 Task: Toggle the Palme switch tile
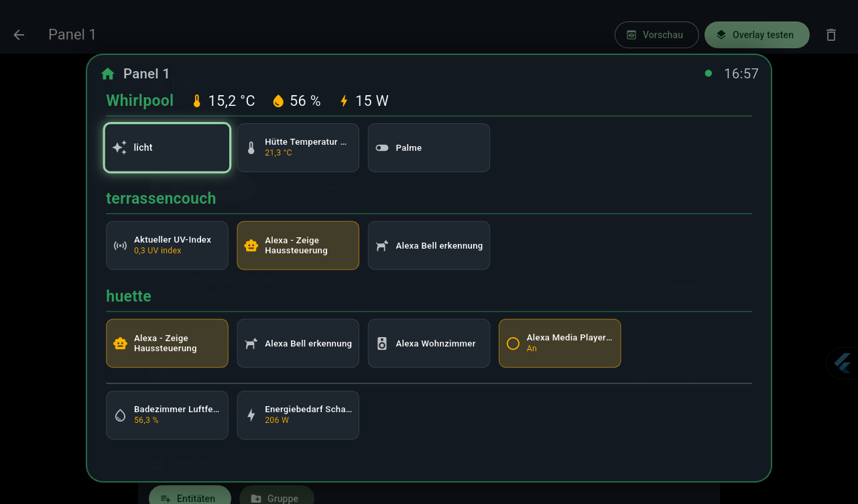(429, 147)
